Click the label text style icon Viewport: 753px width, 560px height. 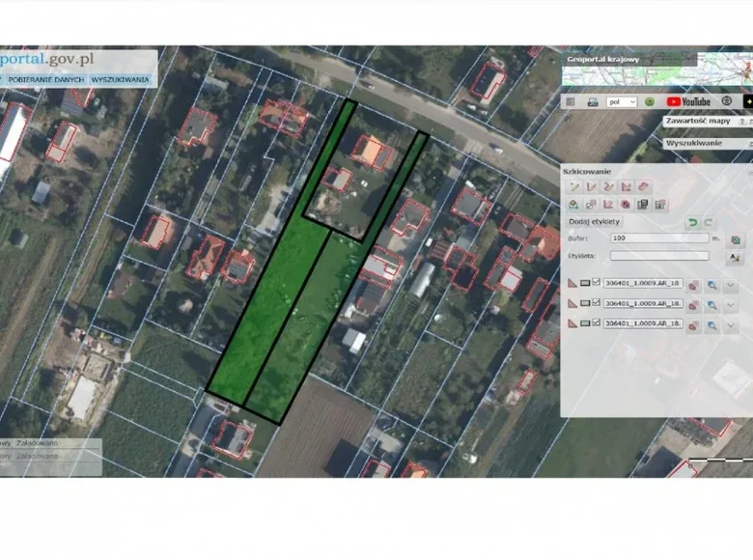(736, 257)
